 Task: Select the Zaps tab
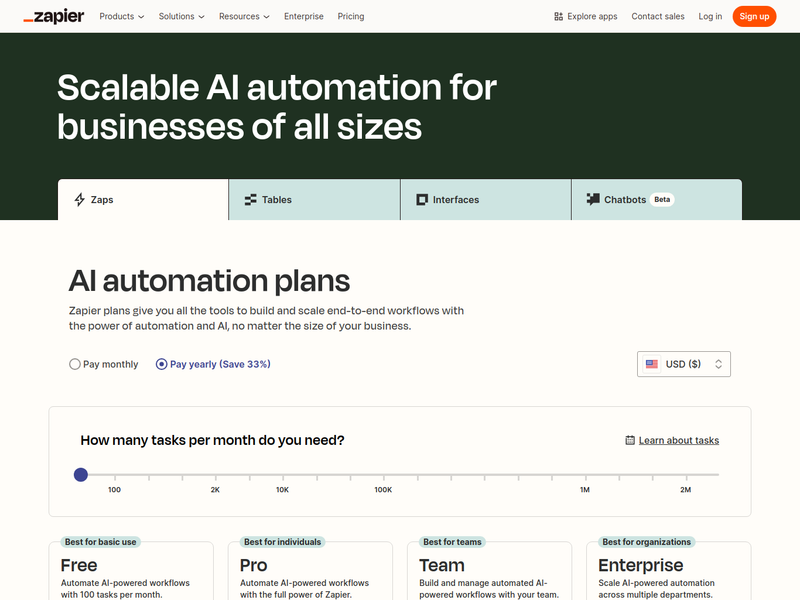[143, 199]
